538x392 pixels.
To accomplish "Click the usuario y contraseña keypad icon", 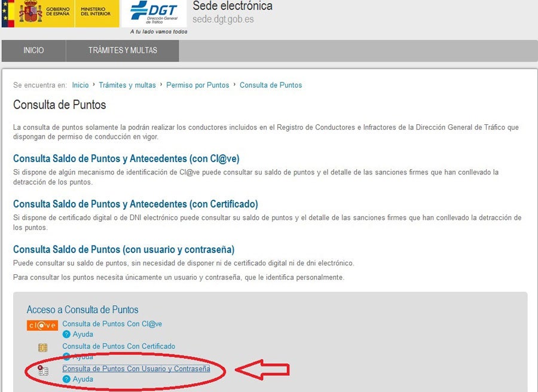I will click(43, 370).
